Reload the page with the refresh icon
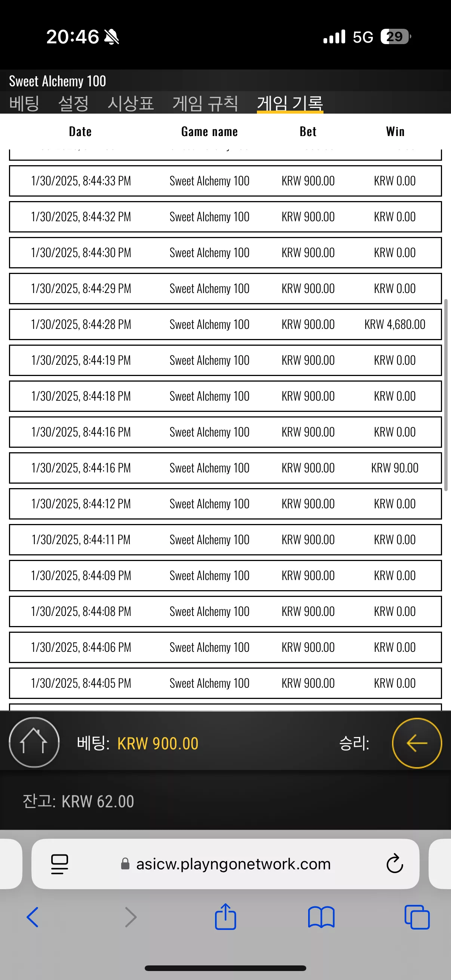 [x=395, y=864]
